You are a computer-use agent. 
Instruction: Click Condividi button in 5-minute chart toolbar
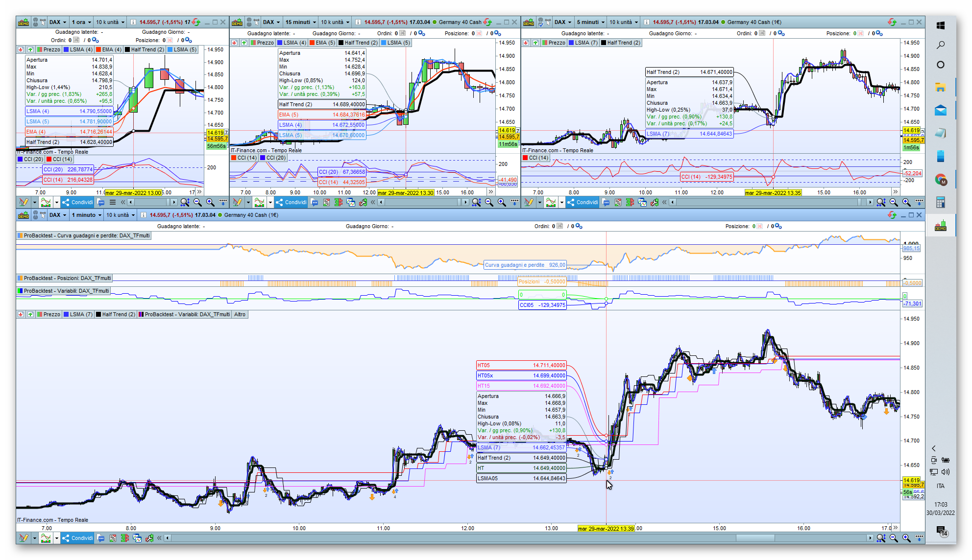583,202
